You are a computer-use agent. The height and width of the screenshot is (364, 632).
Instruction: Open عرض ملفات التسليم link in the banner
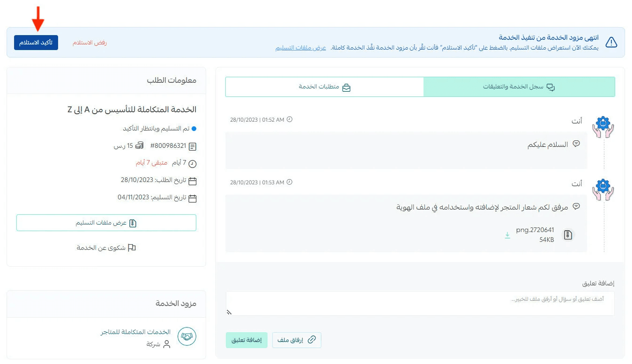[x=300, y=48]
